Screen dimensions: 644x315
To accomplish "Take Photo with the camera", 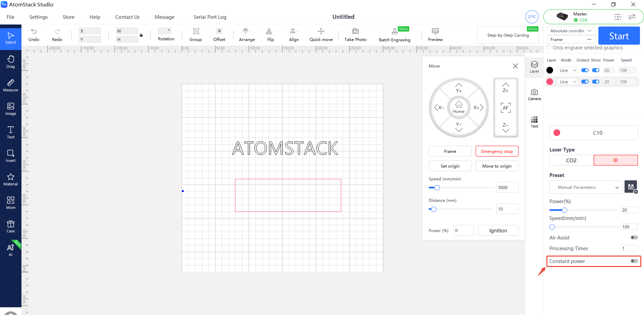I will tap(356, 35).
